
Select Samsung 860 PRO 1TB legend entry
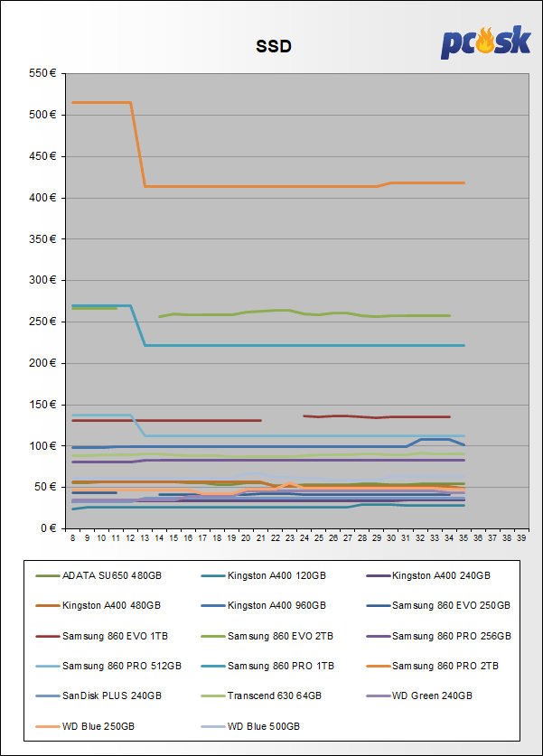[267, 667]
